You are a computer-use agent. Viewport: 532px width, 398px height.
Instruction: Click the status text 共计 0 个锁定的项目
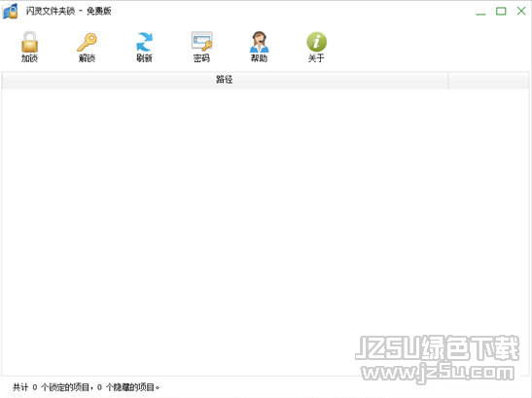51,387
